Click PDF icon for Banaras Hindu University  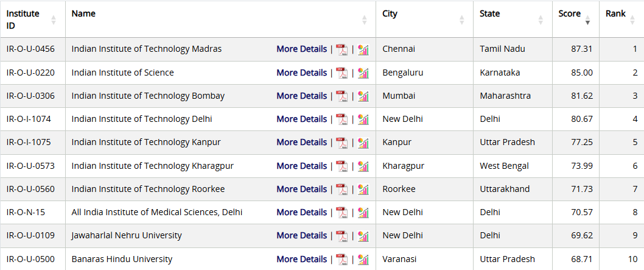pos(341,259)
